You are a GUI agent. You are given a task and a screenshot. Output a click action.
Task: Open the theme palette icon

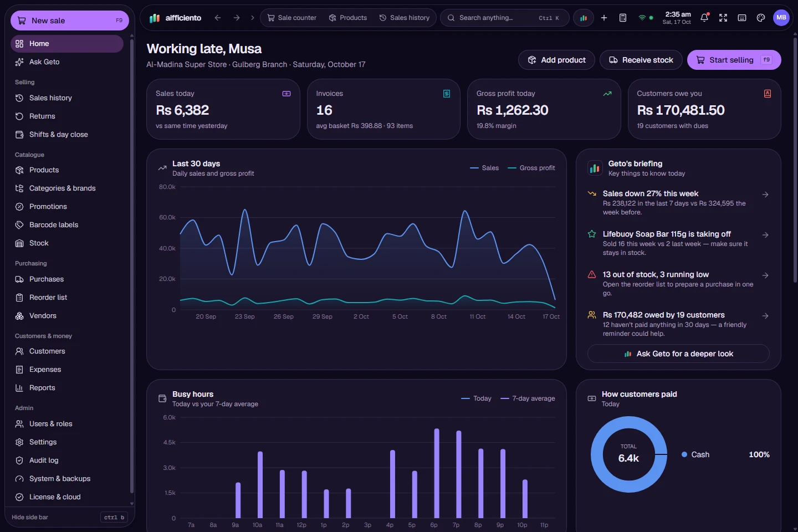pyautogui.click(x=761, y=18)
